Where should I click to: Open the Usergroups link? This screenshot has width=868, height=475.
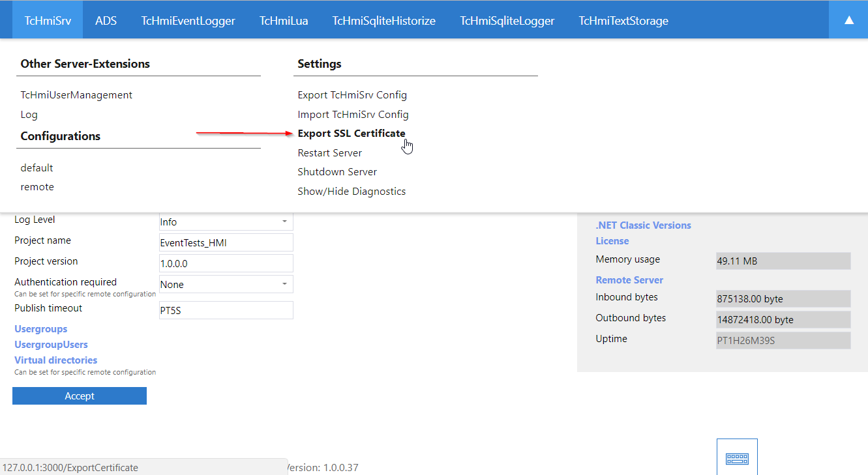[41, 329]
